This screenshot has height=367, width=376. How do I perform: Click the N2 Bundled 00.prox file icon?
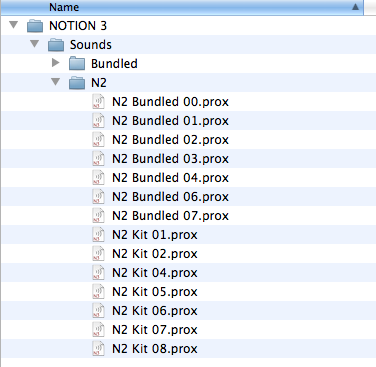click(98, 101)
